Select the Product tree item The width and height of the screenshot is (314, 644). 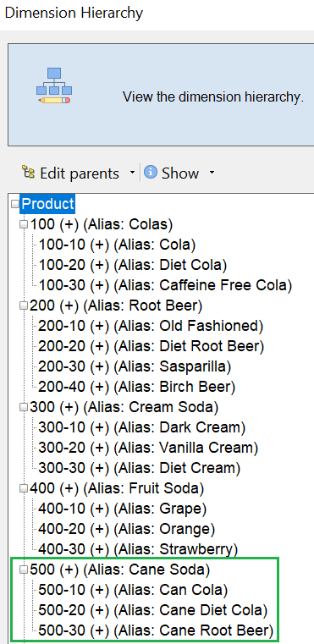click(x=47, y=204)
